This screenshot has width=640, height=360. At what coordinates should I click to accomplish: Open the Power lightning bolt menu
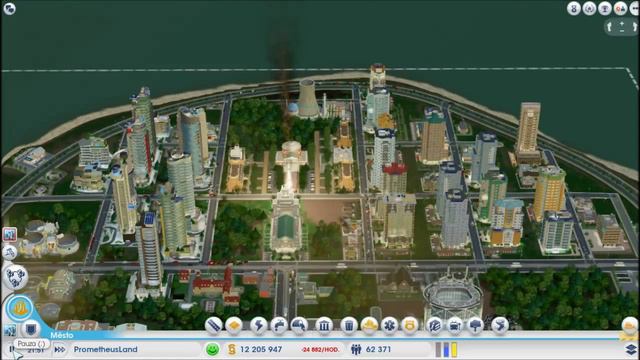(x=259, y=325)
